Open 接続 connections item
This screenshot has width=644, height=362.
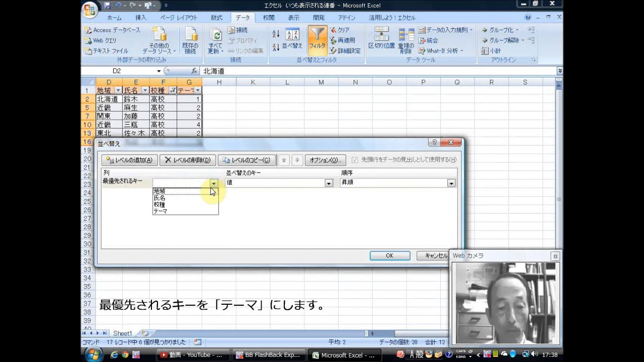click(237, 30)
